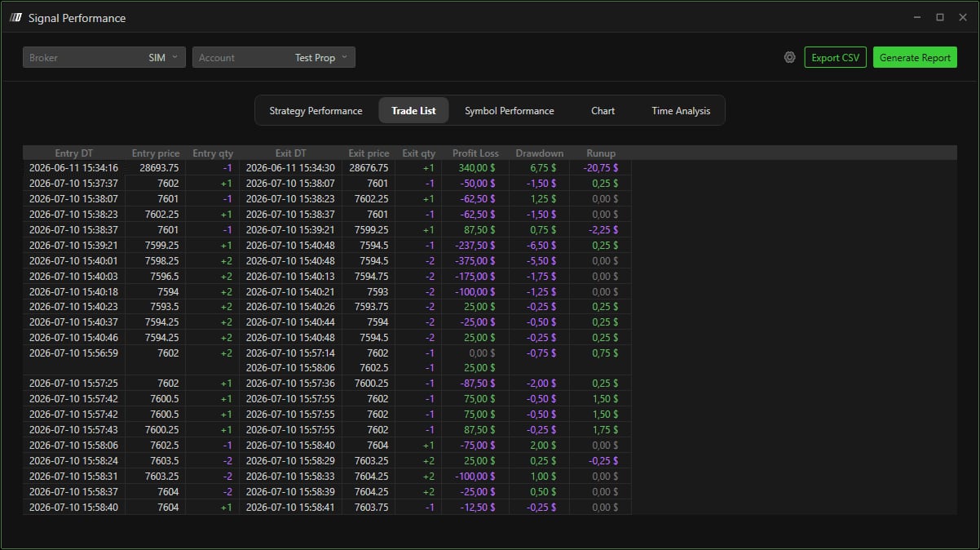Maximize the Signal Performance window
The height and width of the screenshot is (550, 980).
tap(939, 17)
